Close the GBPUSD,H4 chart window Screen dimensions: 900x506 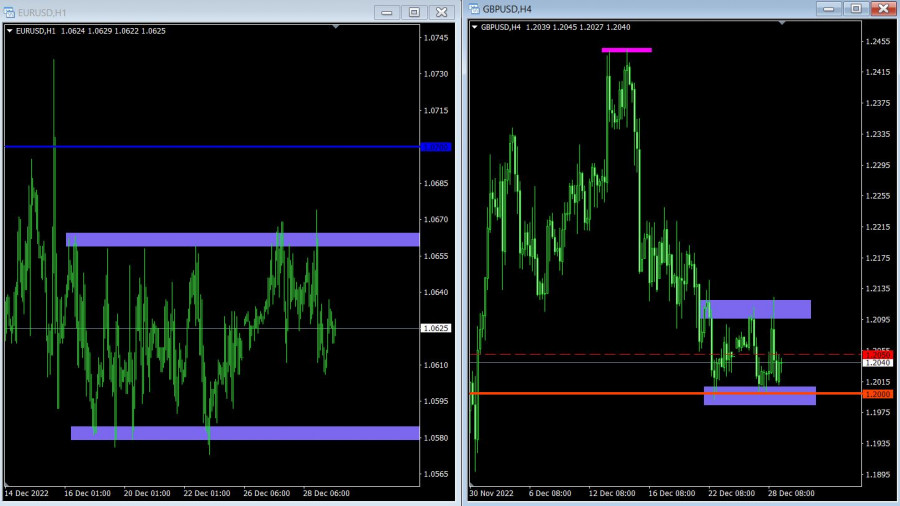pyautogui.click(x=882, y=9)
